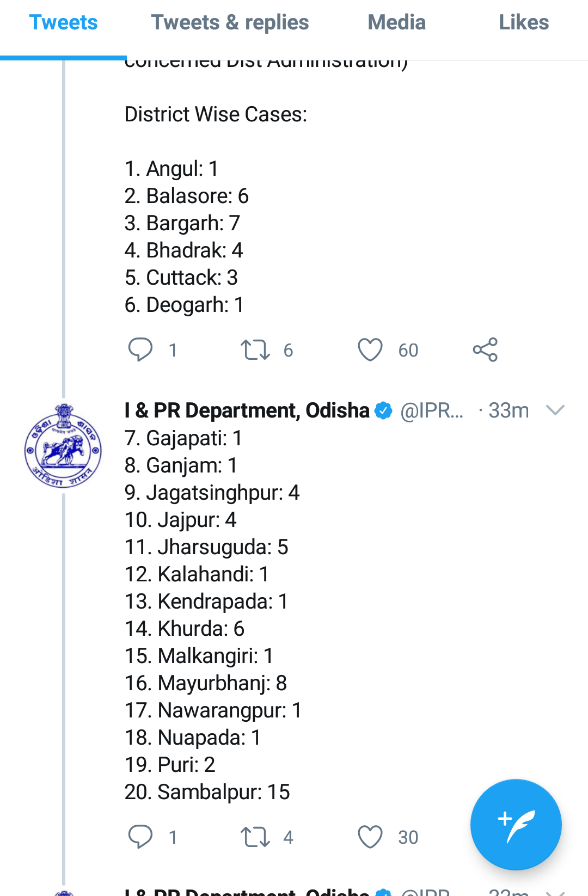
Task: Open tweet text listing Sambalpur: 15
Action: pos(207,792)
